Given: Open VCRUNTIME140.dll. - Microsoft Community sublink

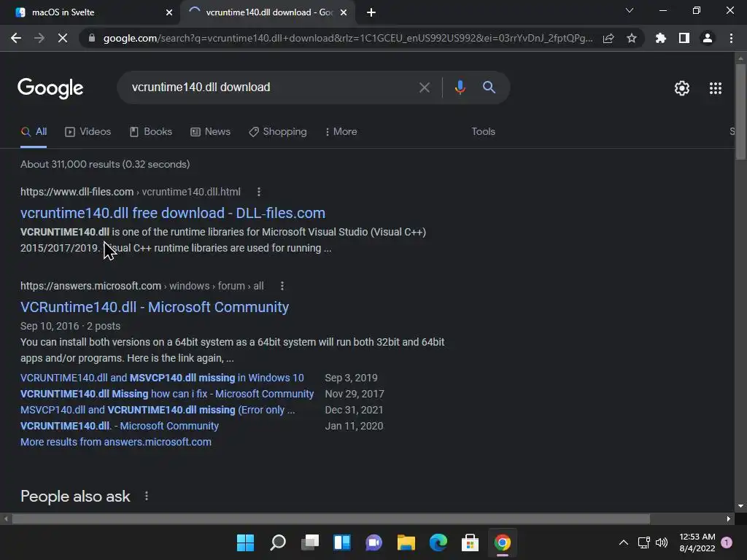Looking at the screenshot, I should coord(120,426).
